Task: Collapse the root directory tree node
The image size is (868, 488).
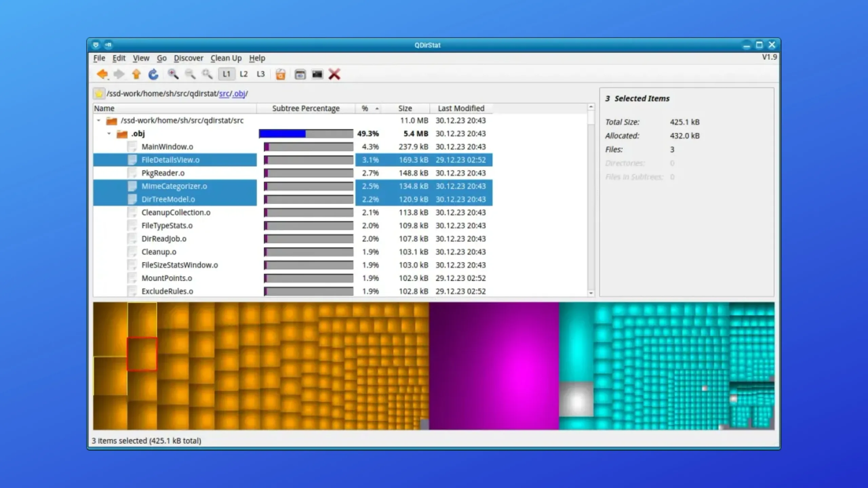Action: (x=99, y=120)
